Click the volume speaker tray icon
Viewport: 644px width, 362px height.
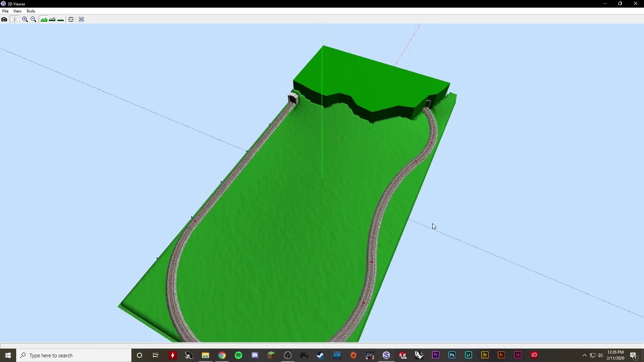[600, 355]
